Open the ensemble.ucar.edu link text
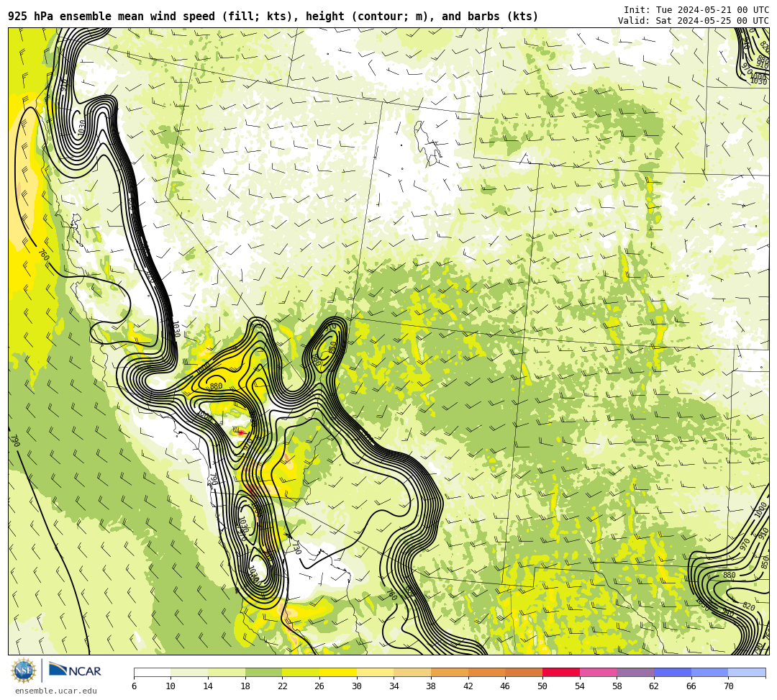This screenshot has width=777, height=700. [x=56, y=691]
